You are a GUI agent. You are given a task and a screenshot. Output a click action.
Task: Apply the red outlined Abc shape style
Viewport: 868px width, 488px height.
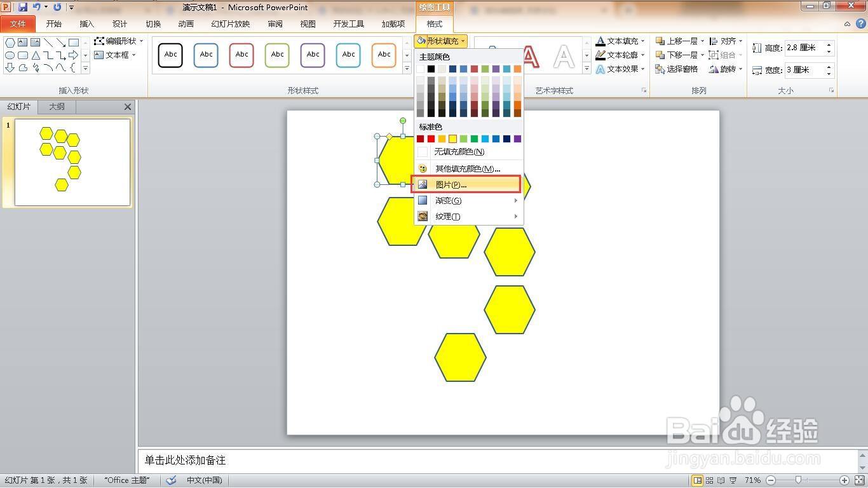(x=241, y=55)
